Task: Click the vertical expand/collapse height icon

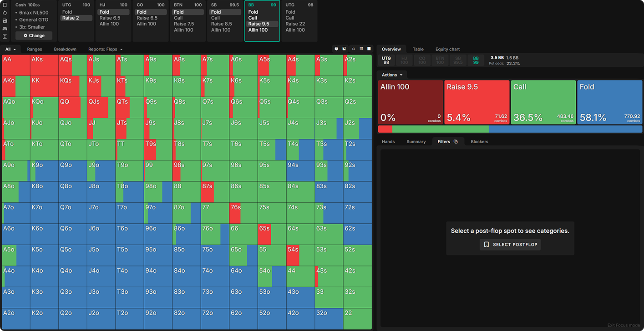Action: click(x=5, y=36)
